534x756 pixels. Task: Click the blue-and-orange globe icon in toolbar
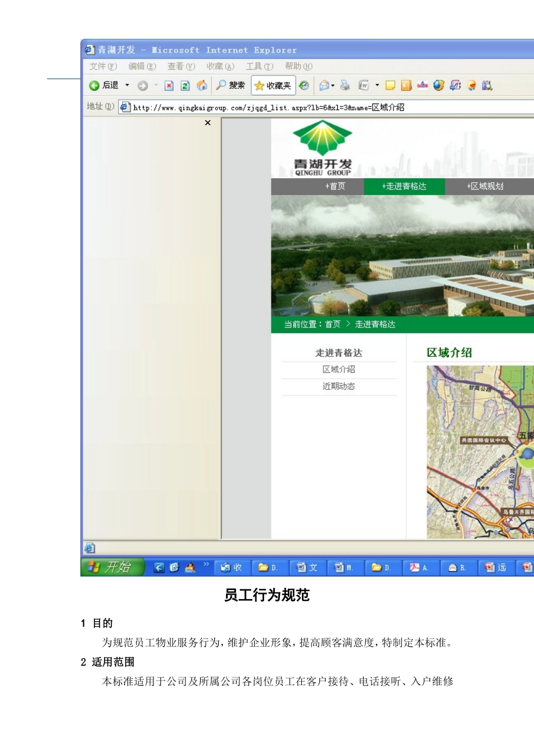(439, 85)
